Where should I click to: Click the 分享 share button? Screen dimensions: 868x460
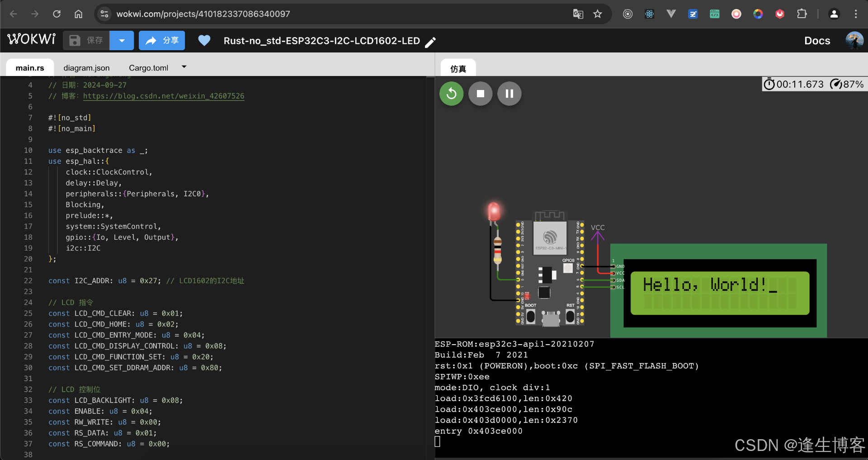[162, 41]
